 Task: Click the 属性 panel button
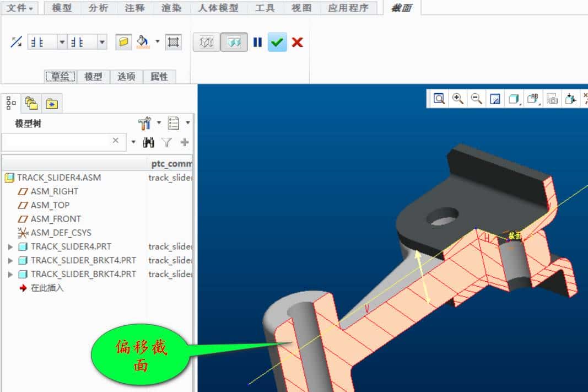159,77
